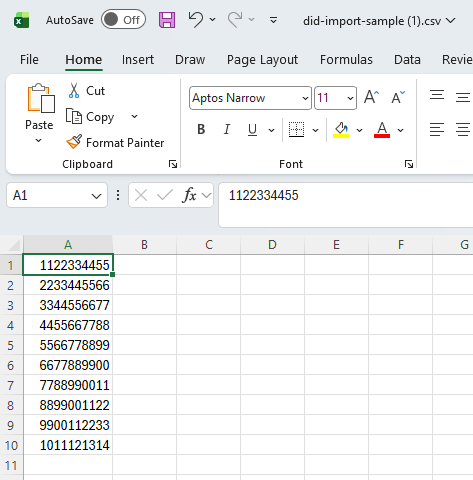This screenshot has height=480, width=473.
Task: Go to the Formulas tab
Action: pos(346,60)
